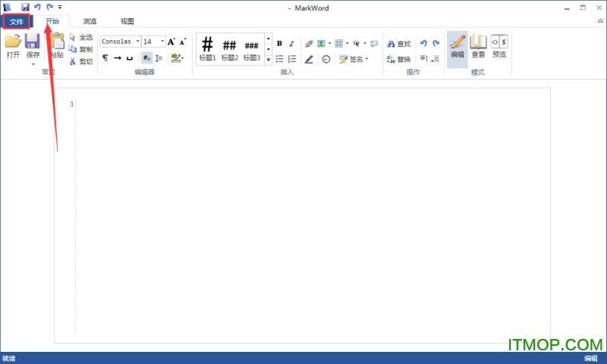Expand the insert table dropdown arrow

pos(348,44)
